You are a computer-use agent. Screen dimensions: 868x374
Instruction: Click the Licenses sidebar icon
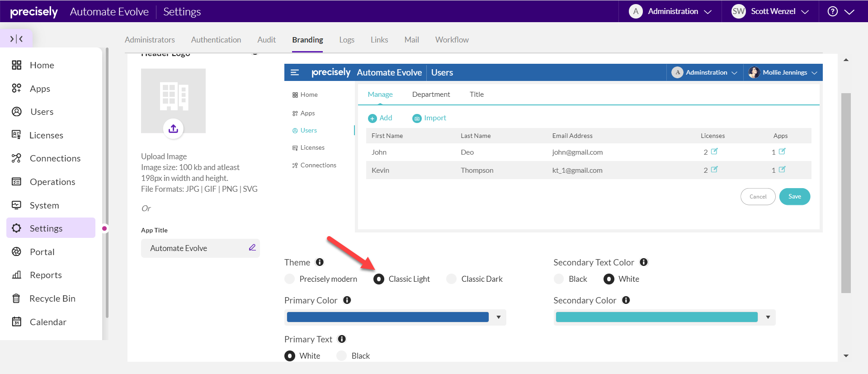pyautogui.click(x=16, y=135)
